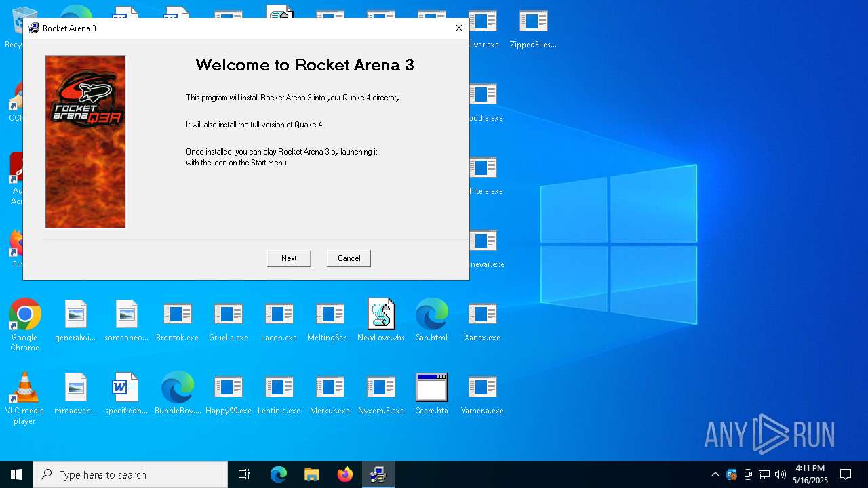
Task: Select Merkur.exe desktop icon
Action: (x=330, y=394)
